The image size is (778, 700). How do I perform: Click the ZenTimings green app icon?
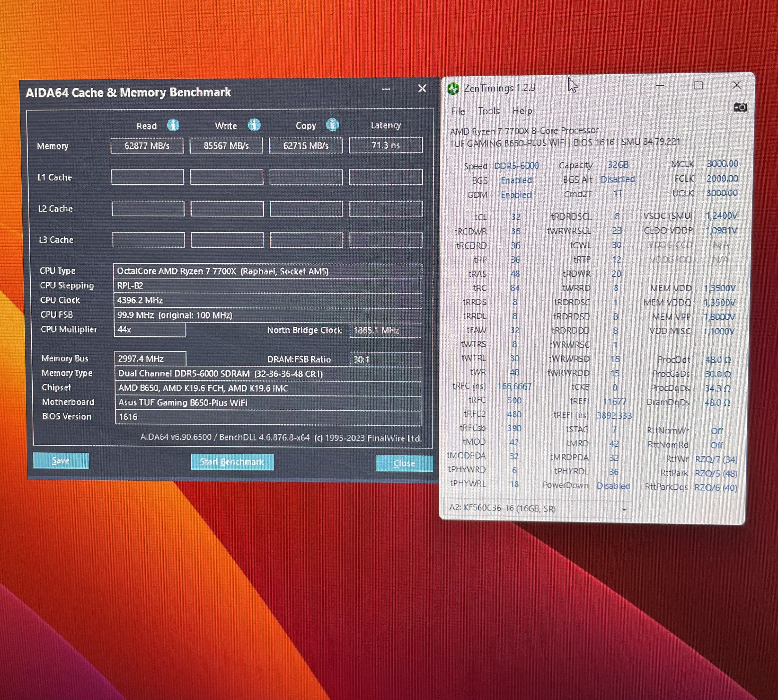(x=453, y=89)
